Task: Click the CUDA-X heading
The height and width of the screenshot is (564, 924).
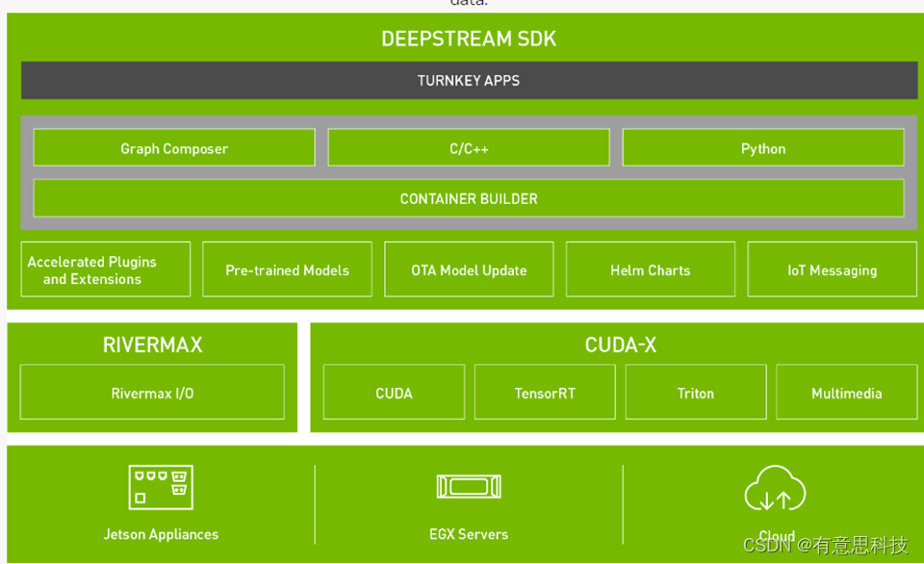Action: tap(621, 345)
